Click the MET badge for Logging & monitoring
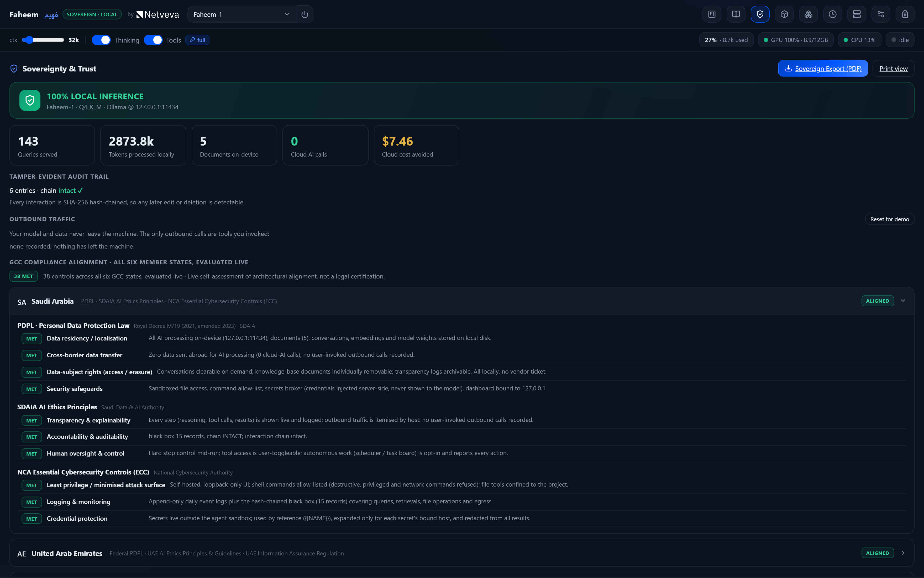924x578 pixels. click(x=32, y=502)
